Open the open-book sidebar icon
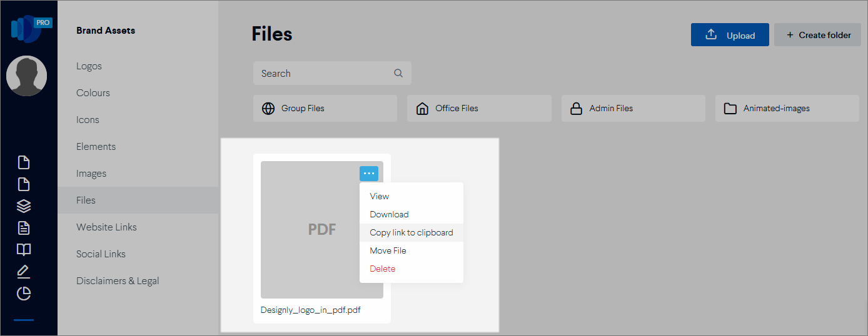Viewport: 868px width, 336px height. (24, 250)
